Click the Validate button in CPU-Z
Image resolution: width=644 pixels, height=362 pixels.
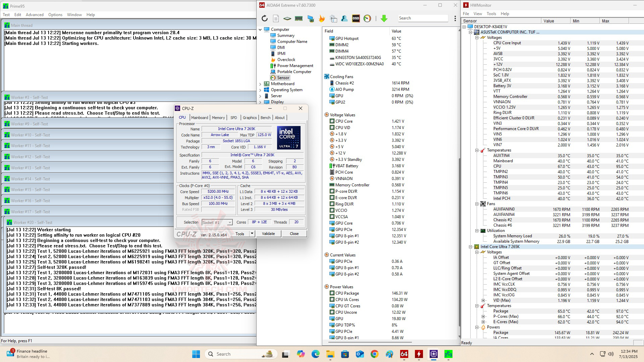pos(268,234)
